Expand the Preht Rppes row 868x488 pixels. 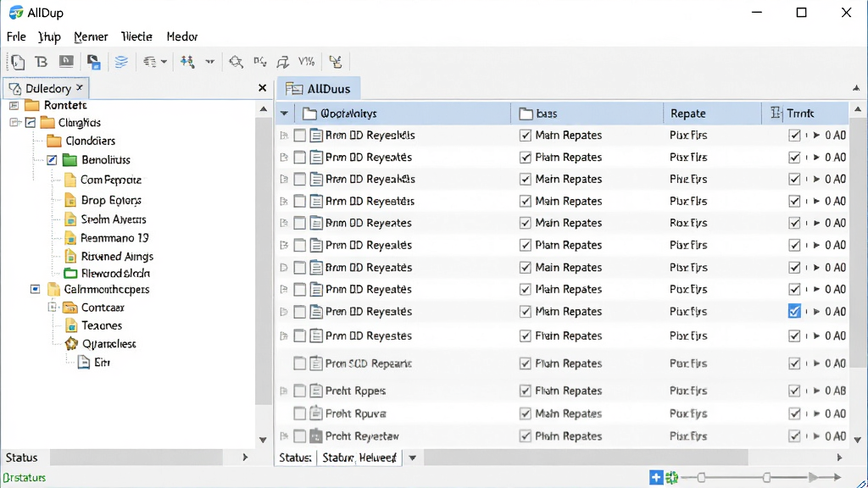[x=284, y=391]
